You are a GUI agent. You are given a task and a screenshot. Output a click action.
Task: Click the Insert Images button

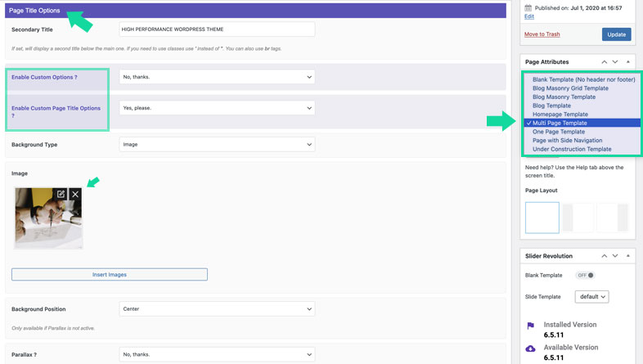click(x=110, y=275)
